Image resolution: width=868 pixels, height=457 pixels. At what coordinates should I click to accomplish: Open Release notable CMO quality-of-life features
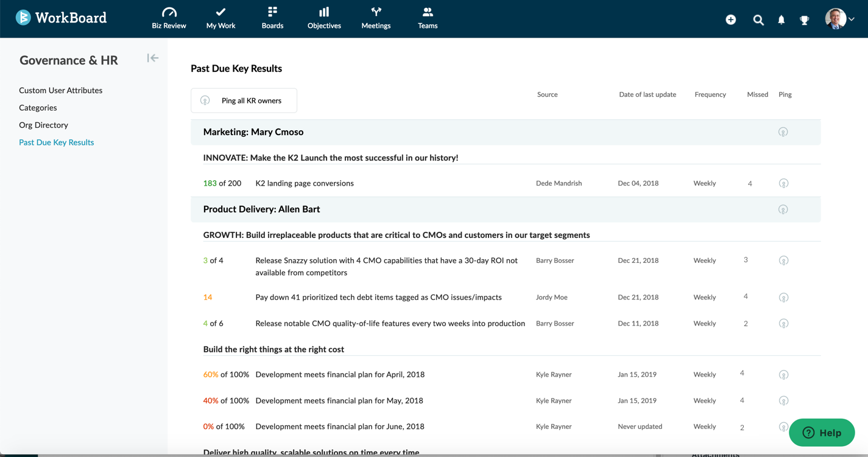coord(390,324)
